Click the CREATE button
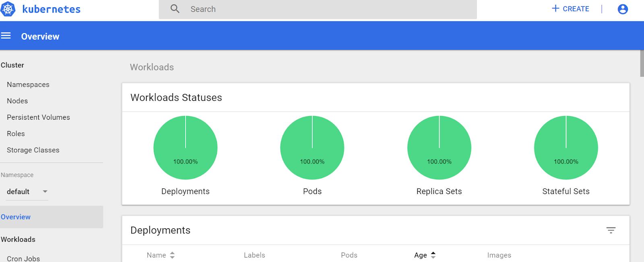644x262 pixels. (570, 9)
